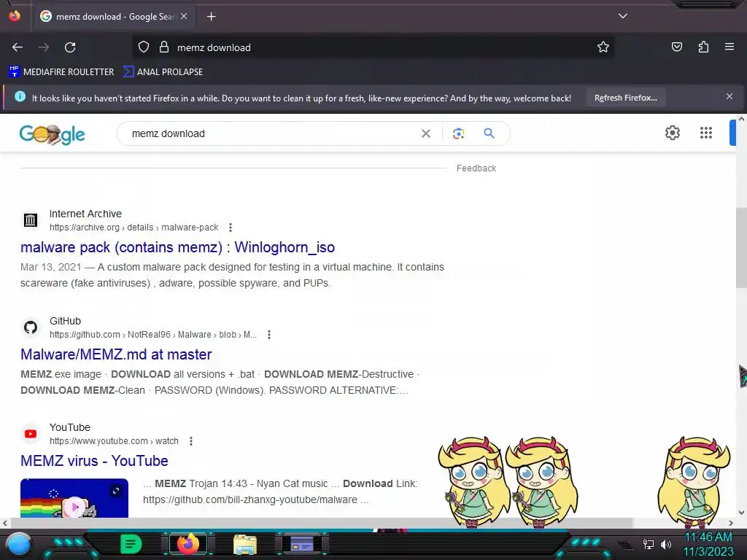The height and width of the screenshot is (560, 747).
Task: Click the horizontal page scrollbar thumb
Action: coord(320,523)
